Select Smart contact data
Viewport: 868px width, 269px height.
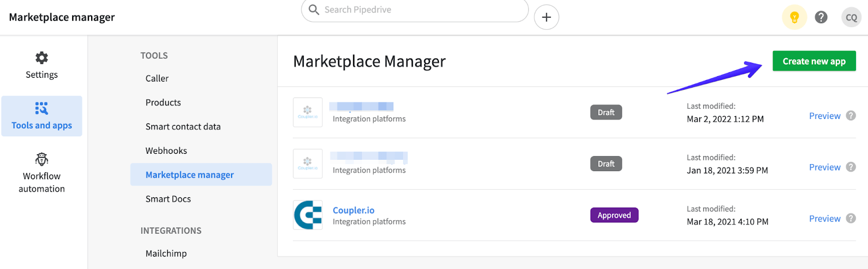(x=183, y=127)
